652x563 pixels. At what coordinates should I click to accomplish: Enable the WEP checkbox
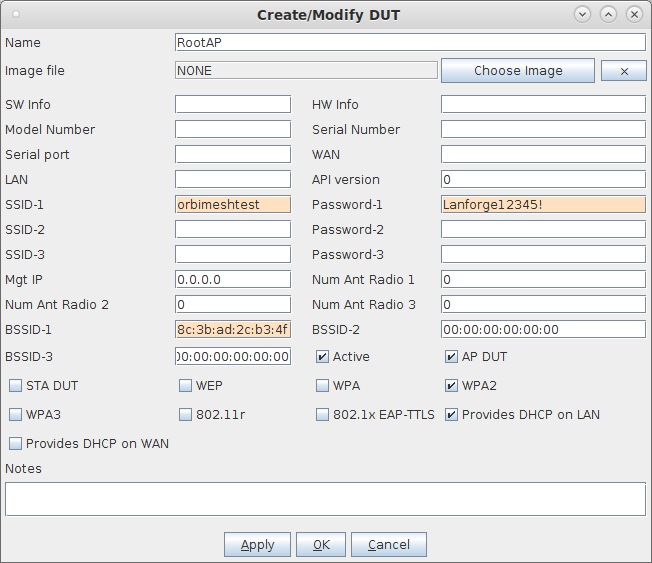click(186, 386)
